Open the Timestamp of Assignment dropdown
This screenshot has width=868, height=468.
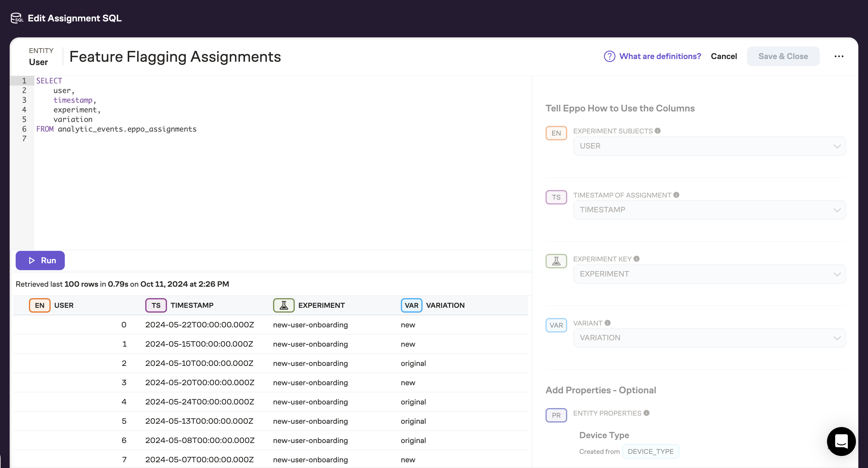click(709, 210)
